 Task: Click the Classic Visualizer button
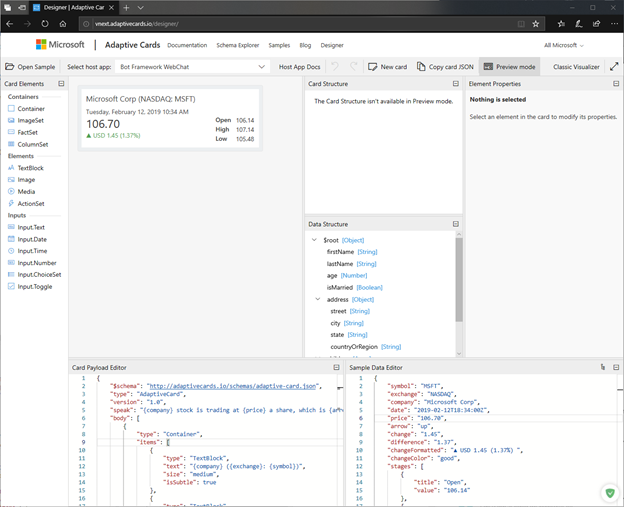576,67
